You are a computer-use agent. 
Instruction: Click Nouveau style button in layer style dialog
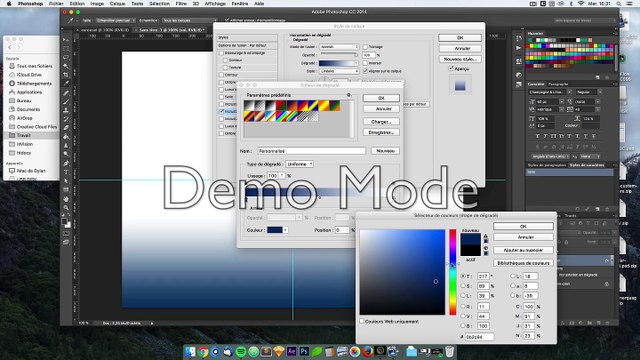pos(460,59)
